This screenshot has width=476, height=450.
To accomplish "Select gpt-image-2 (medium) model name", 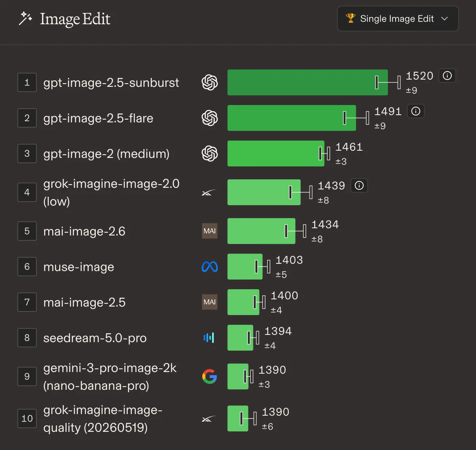I will (106, 154).
